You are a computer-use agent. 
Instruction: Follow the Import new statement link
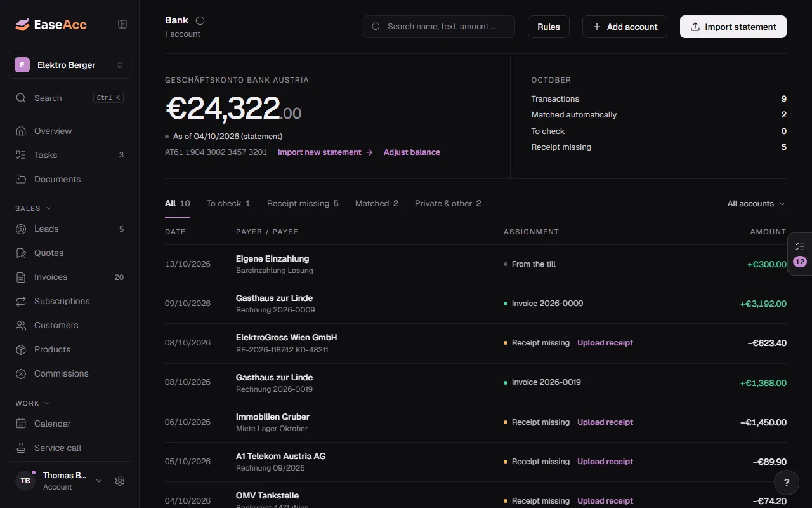click(325, 152)
